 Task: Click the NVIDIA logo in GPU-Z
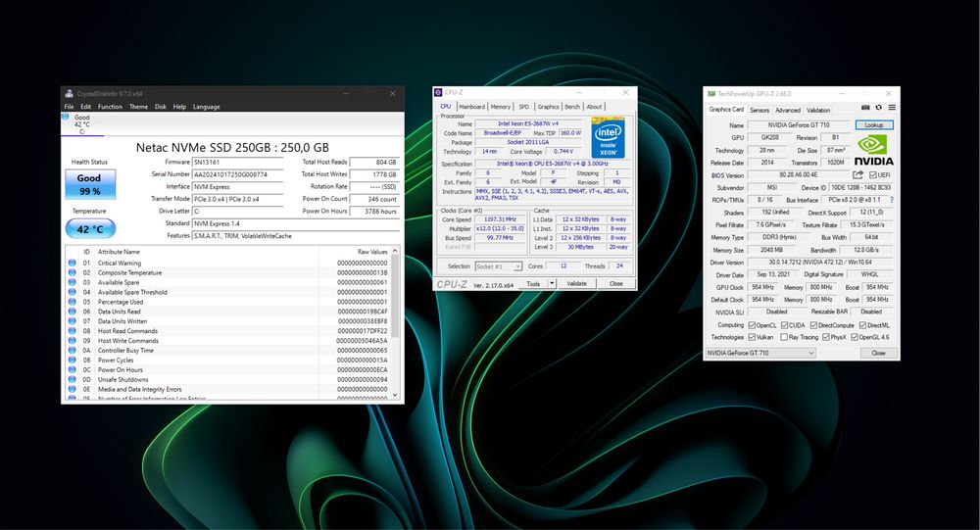874,150
